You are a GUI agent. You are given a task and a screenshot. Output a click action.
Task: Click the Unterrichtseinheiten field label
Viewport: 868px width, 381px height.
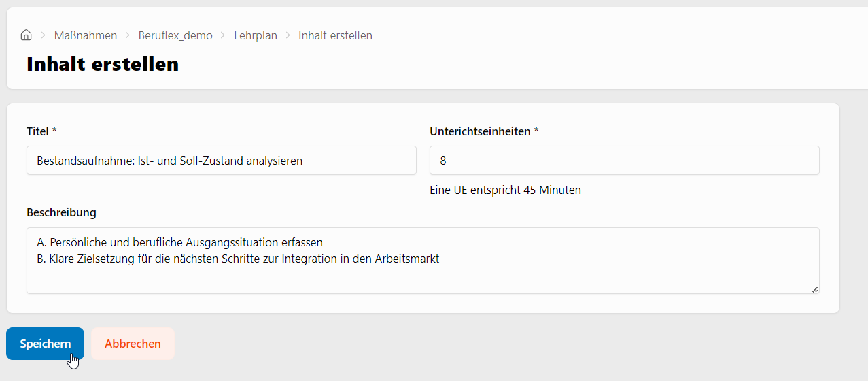pyautogui.click(x=484, y=131)
